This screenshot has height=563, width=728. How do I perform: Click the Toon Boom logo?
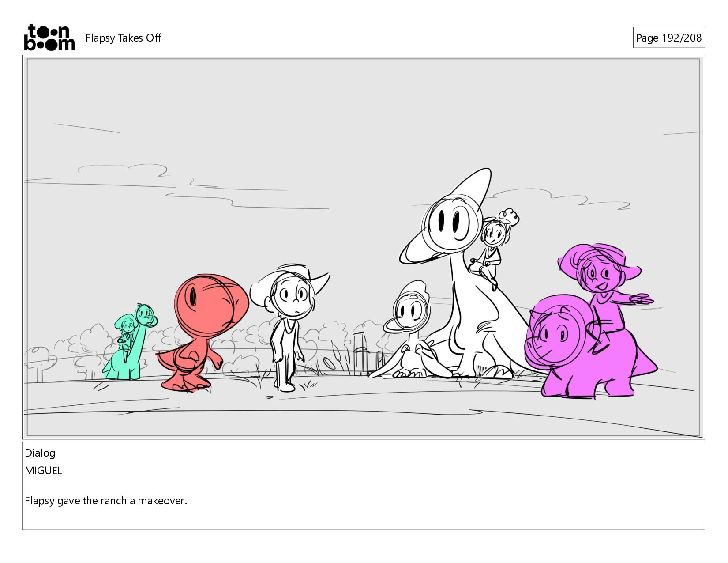(49, 38)
